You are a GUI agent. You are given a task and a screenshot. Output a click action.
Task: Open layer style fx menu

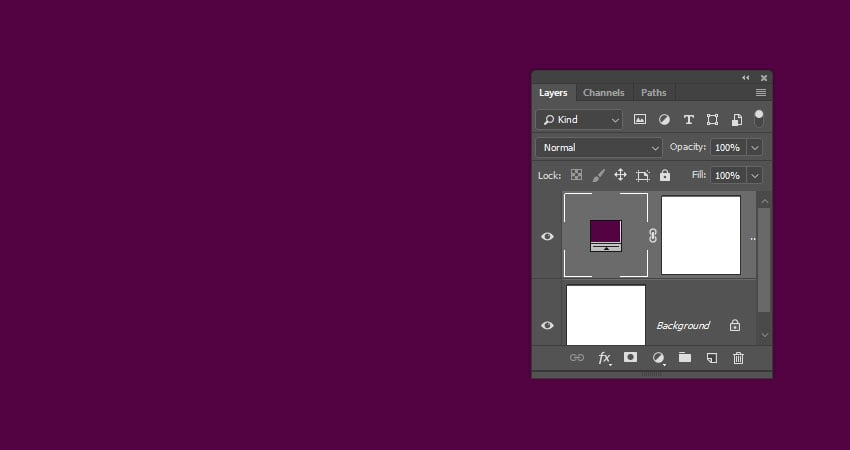point(604,358)
